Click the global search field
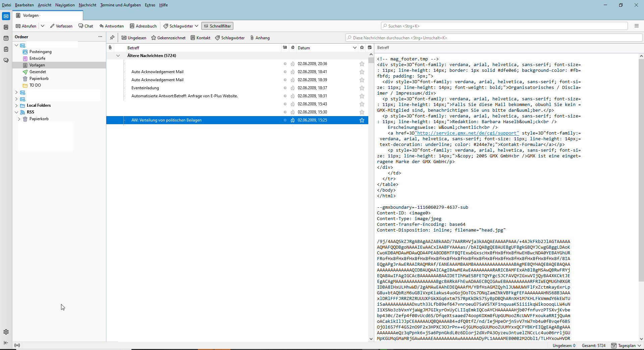 [x=504, y=26]
